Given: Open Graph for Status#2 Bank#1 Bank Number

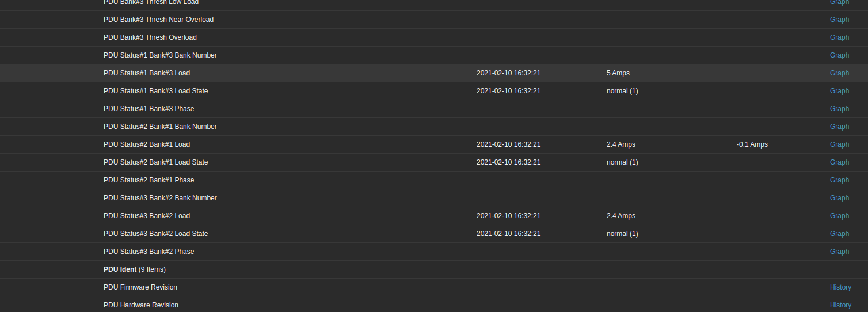Looking at the screenshot, I should [839, 127].
